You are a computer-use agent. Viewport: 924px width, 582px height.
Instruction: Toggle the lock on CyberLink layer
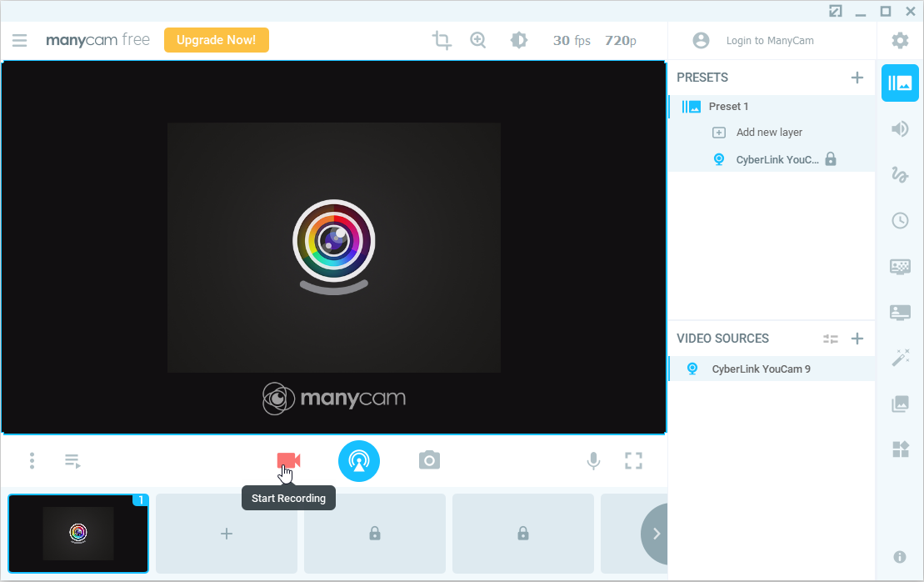(x=831, y=159)
